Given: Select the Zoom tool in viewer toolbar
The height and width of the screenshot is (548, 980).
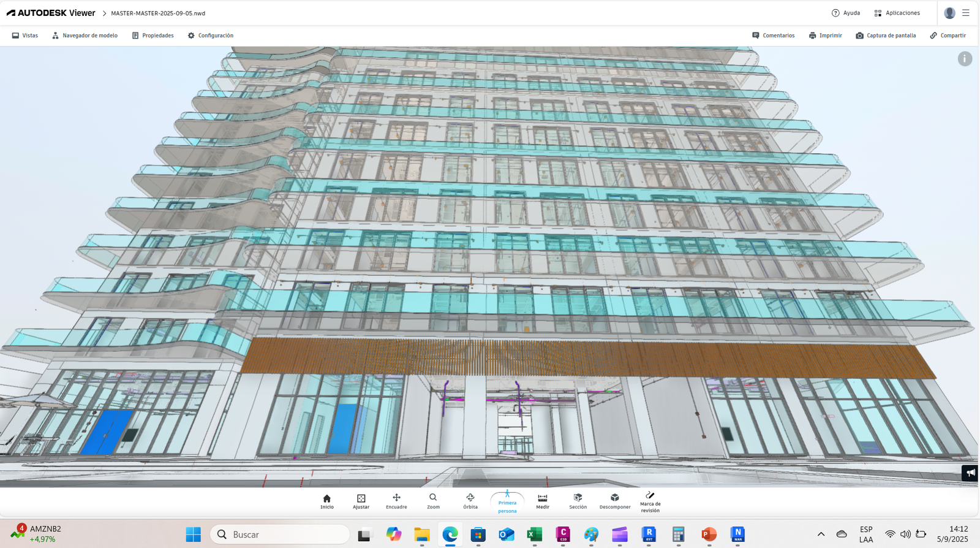Looking at the screenshot, I should pyautogui.click(x=433, y=501).
